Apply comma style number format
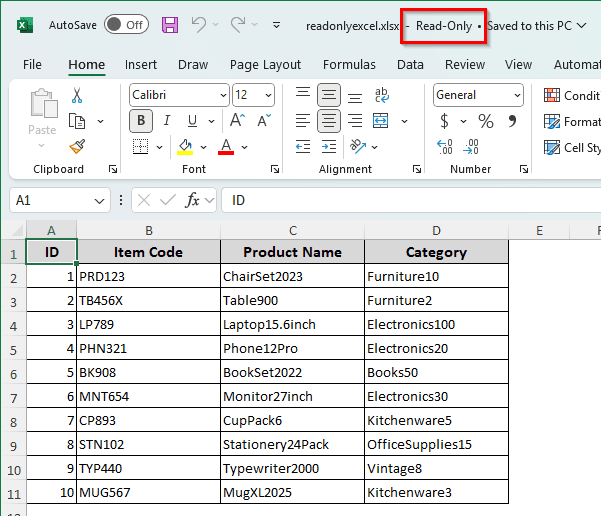Viewport: 601px width, 516px height. click(x=513, y=121)
